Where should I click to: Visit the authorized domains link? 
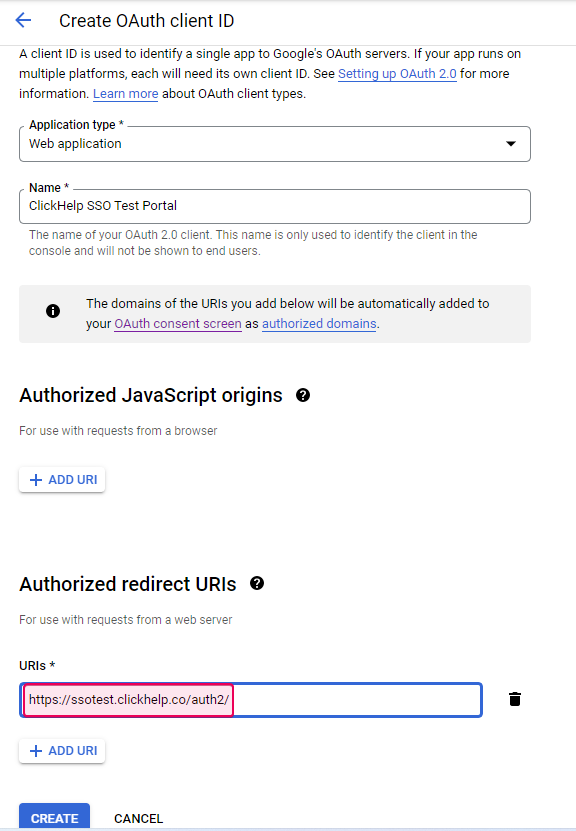(x=319, y=323)
